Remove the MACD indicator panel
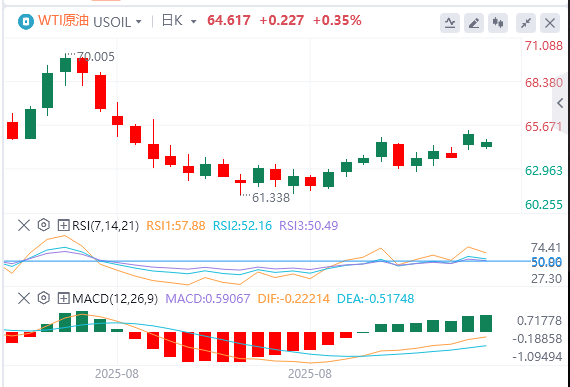 point(24,299)
